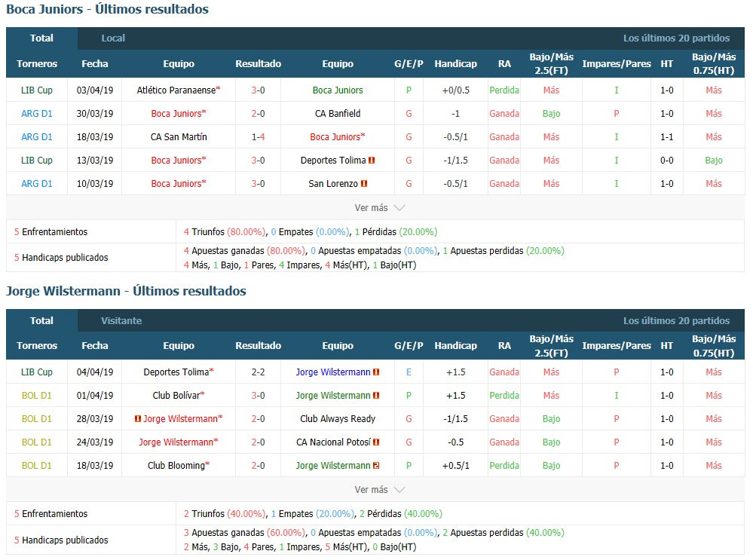The width and height of the screenshot is (753, 560).
Task: Open LIB Cup link in the 13/03/19 row
Action: (37, 160)
